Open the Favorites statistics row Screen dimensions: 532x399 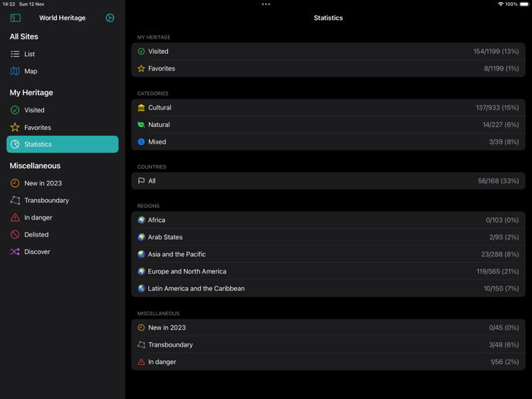click(x=328, y=68)
